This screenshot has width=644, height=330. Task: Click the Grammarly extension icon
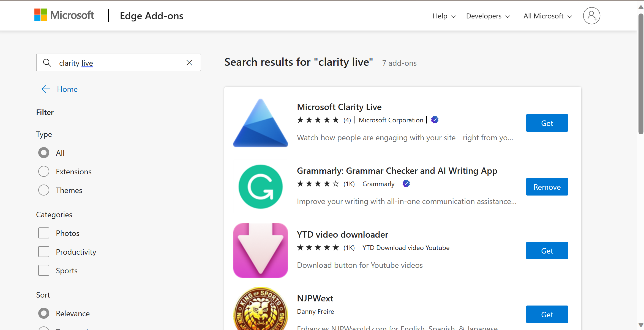click(x=260, y=186)
